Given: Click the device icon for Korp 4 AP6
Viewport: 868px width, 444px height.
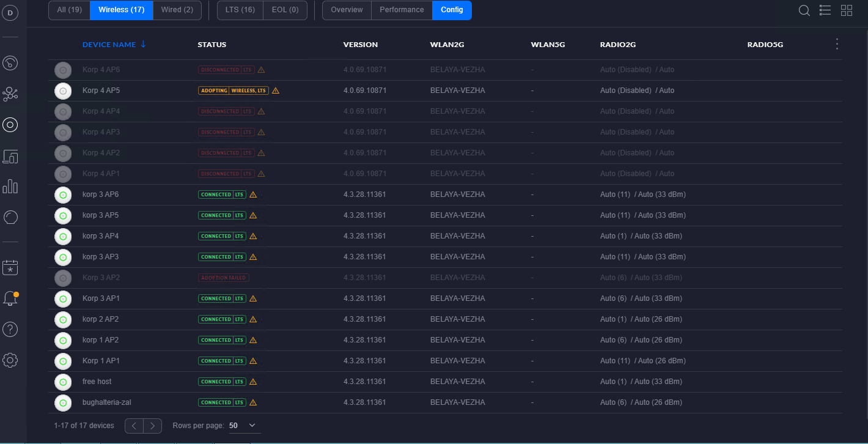Looking at the screenshot, I should click(x=63, y=70).
